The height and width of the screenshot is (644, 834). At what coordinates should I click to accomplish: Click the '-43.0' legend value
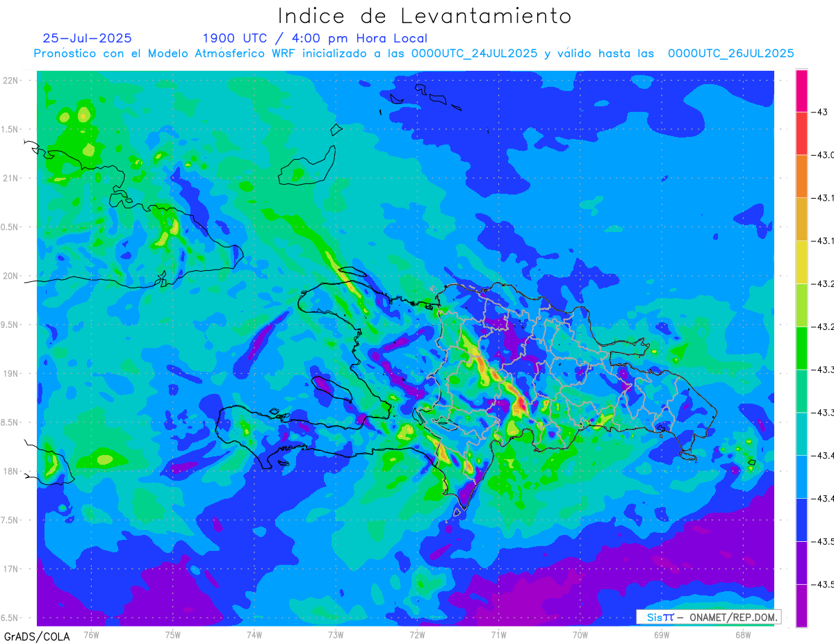[x=824, y=155]
